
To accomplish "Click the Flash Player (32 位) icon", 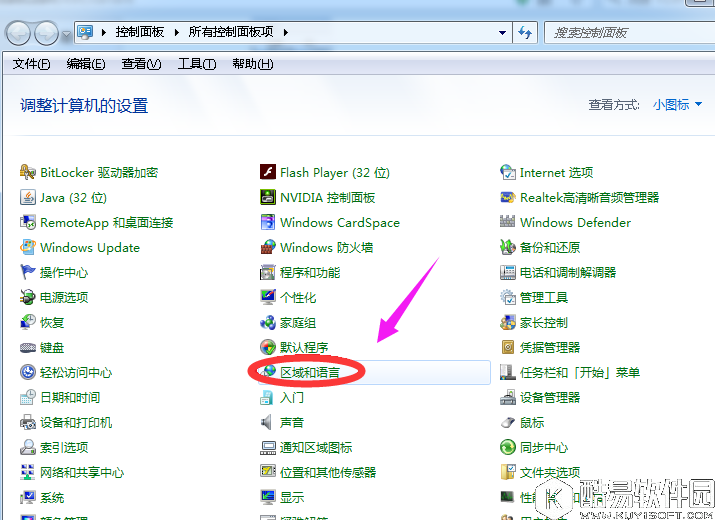I will [268, 172].
